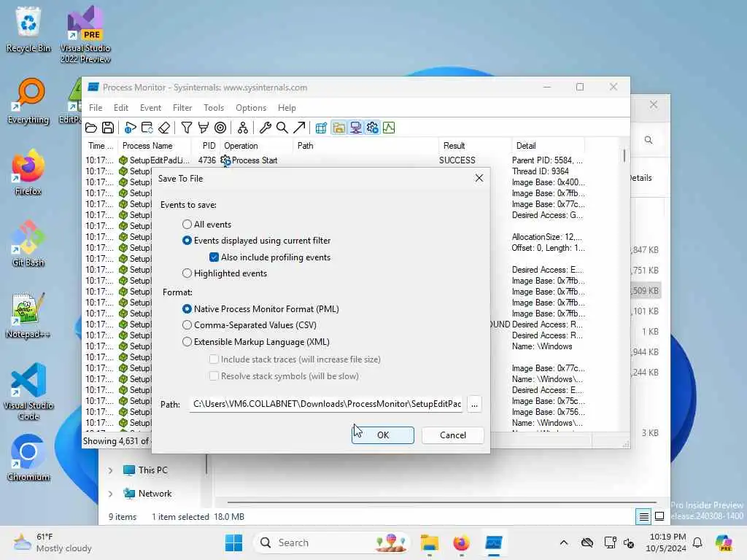Click the Jump To arrow icon

tap(299, 128)
